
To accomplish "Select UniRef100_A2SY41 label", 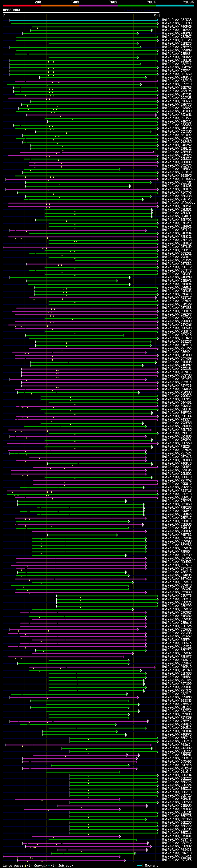I will click(x=177, y=64).
